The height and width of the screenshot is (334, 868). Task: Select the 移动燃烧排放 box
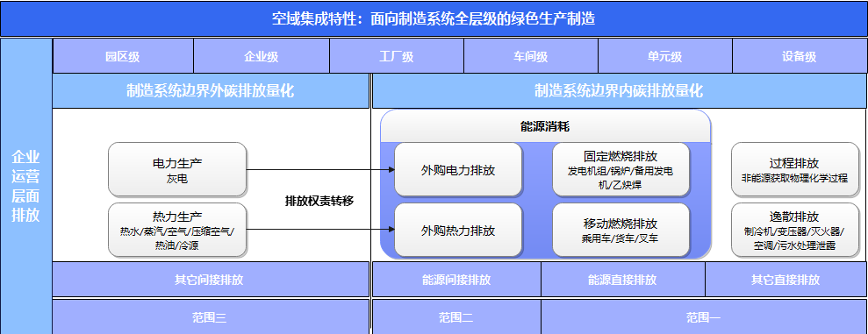click(x=621, y=230)
